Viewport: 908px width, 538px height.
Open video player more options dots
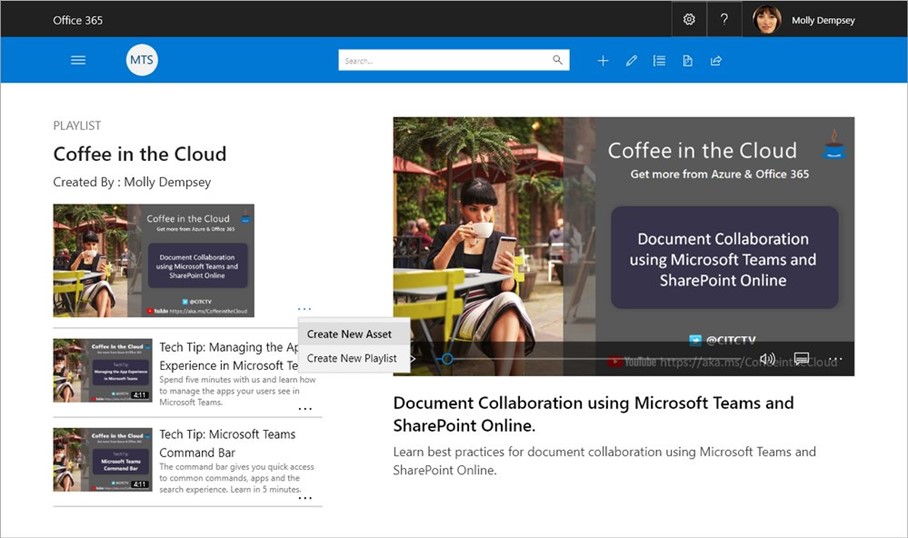click(836, 360)
